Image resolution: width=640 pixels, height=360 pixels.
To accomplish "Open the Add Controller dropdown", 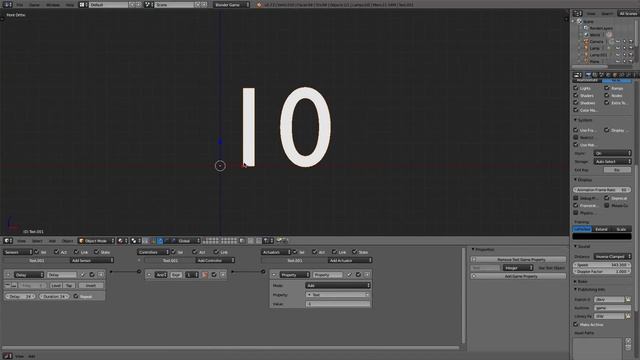I will click(215, 260).
